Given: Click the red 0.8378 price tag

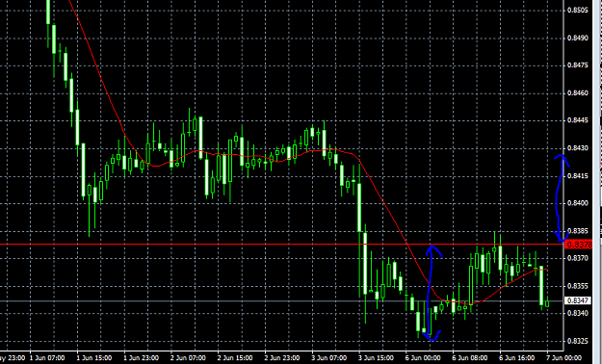Looking at the screenshot, I should (x=579, y=245).
